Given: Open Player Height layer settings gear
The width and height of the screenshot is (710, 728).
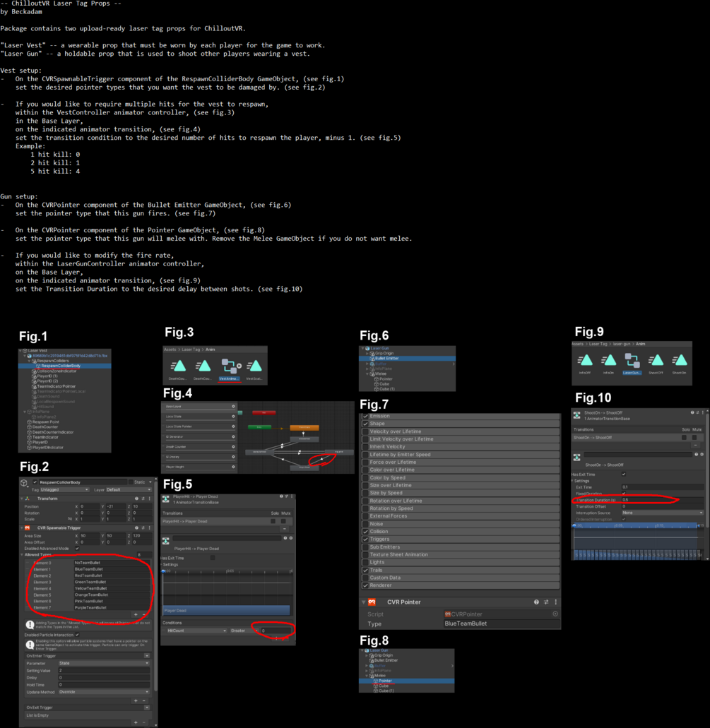Looking at the screenshot, I should 233,467.
